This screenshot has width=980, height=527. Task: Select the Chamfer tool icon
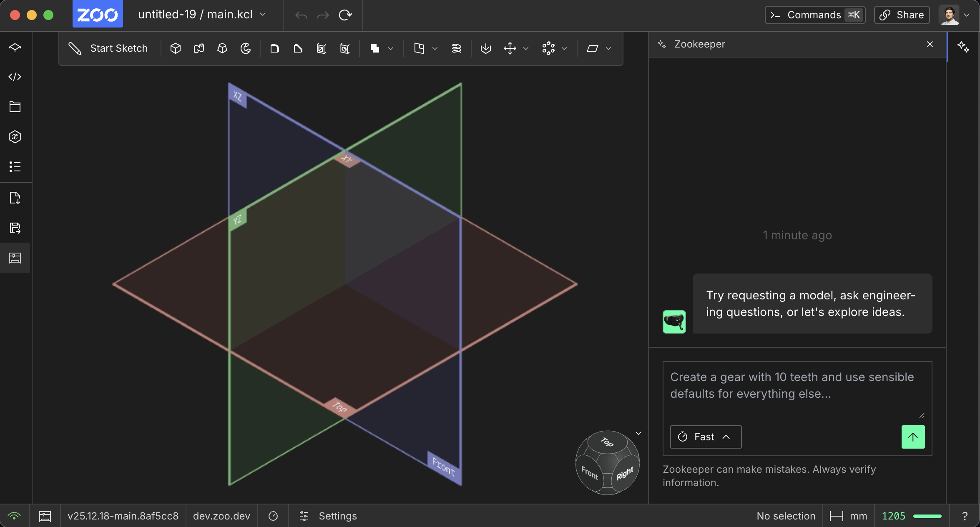(x=297, y=48)
